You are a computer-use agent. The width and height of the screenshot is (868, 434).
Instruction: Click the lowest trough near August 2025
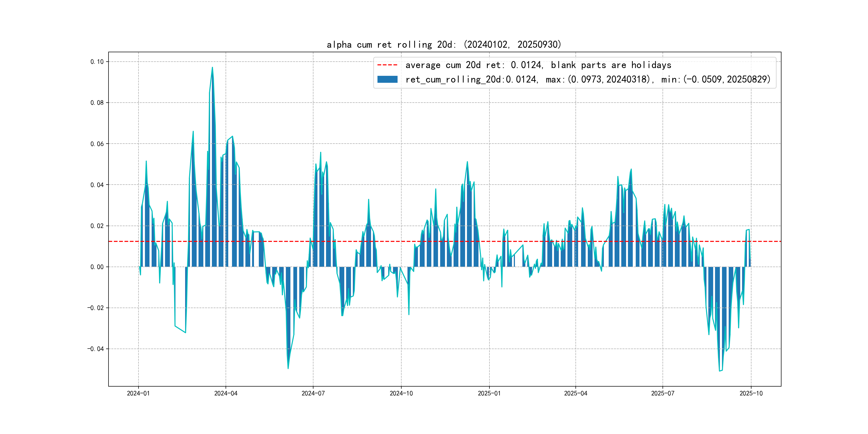tap(720, 371)
